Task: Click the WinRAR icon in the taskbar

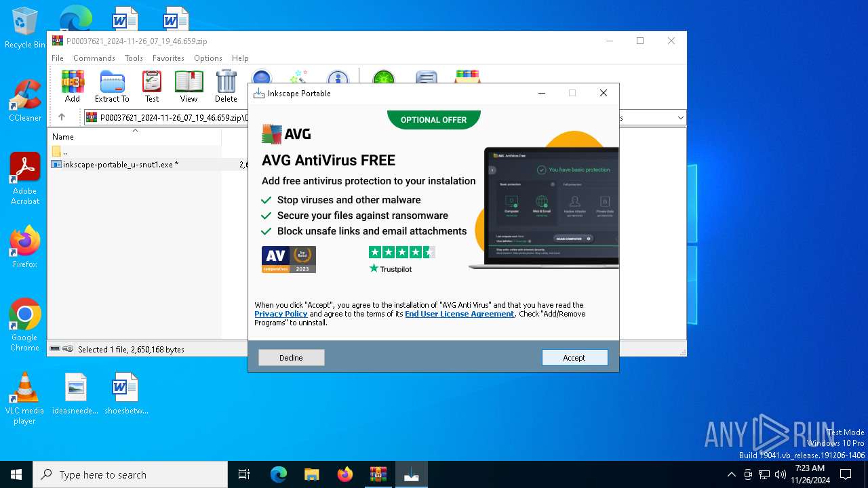Action: 378,474
